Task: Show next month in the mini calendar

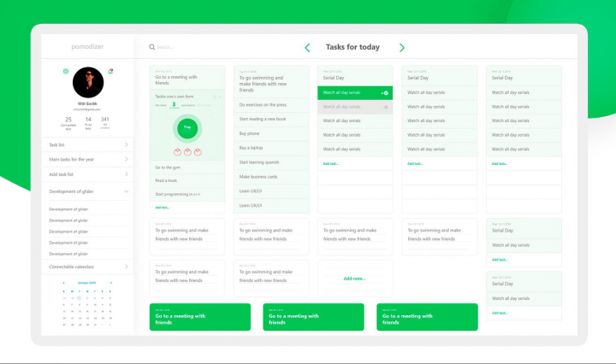Action: (111, 283)
